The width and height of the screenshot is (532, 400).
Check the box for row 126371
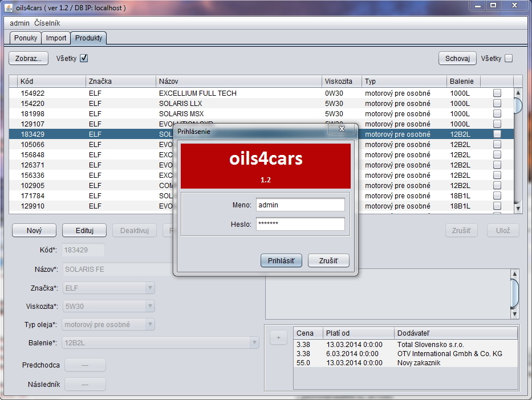click(497, 165)
